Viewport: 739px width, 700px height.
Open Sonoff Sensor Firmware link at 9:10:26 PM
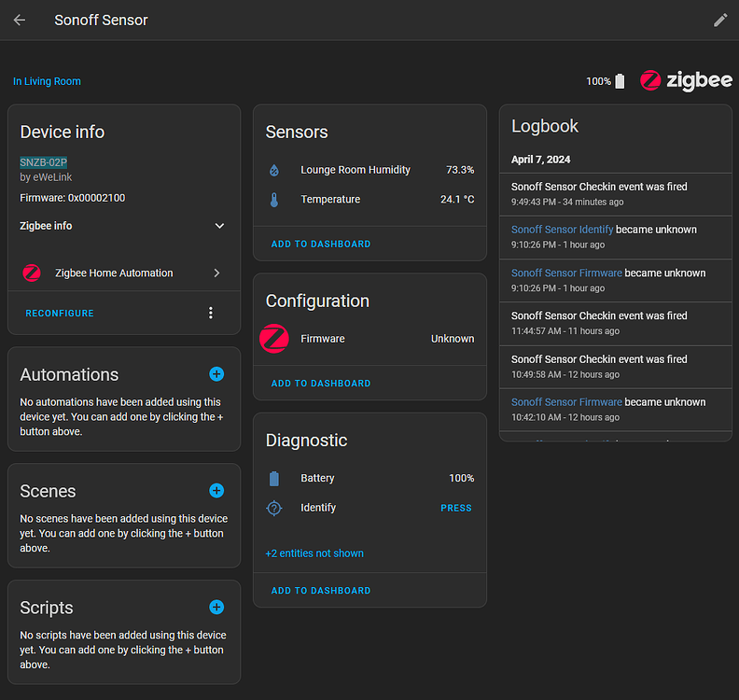(x=566, y=273)
